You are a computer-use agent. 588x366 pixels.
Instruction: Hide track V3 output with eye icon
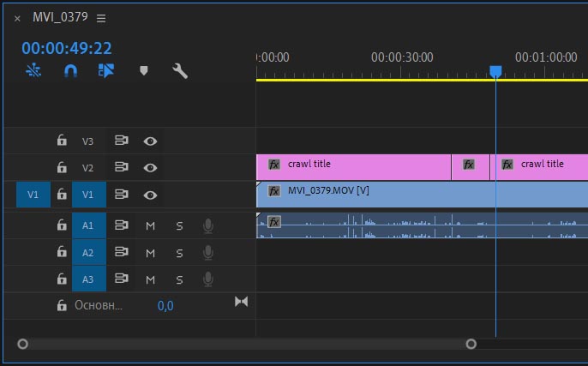click(150, 141)
